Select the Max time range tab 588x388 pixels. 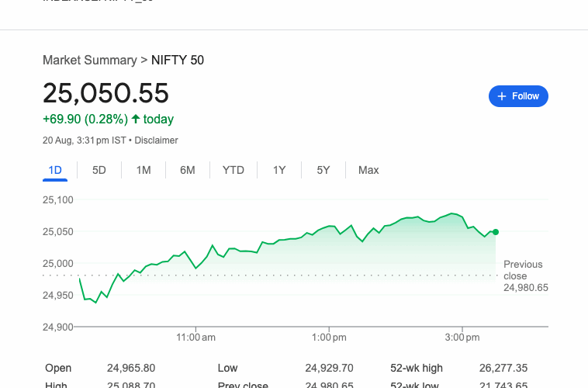(x=368, y=170)
